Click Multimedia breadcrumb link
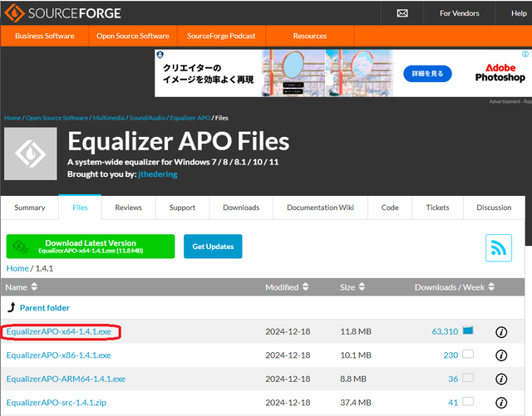The height and width of the screenshot is (416, 532). pos(109,118)
